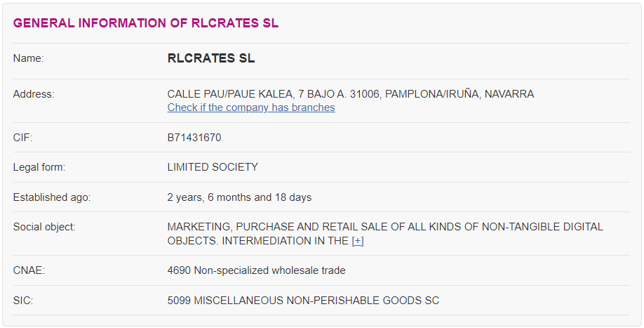Click the 'Social object:' field label
The image size is (644, 328).
click(44, 227)
